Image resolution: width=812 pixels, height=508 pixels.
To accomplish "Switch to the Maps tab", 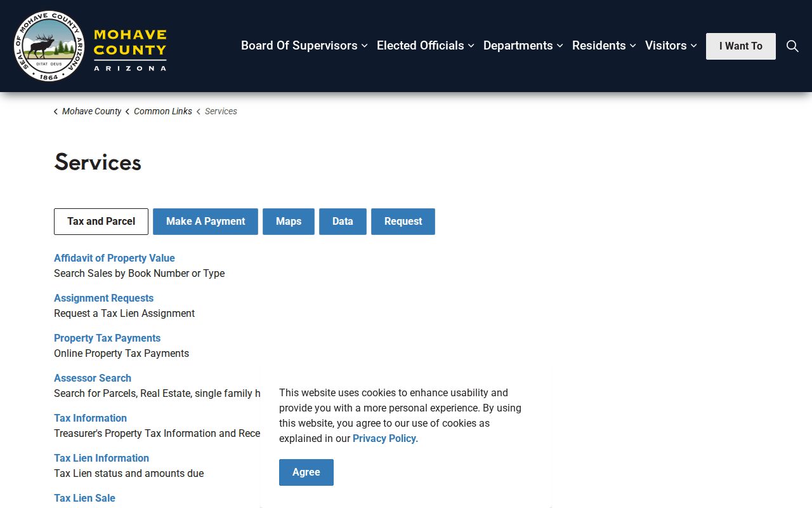I will click(289, 222).
